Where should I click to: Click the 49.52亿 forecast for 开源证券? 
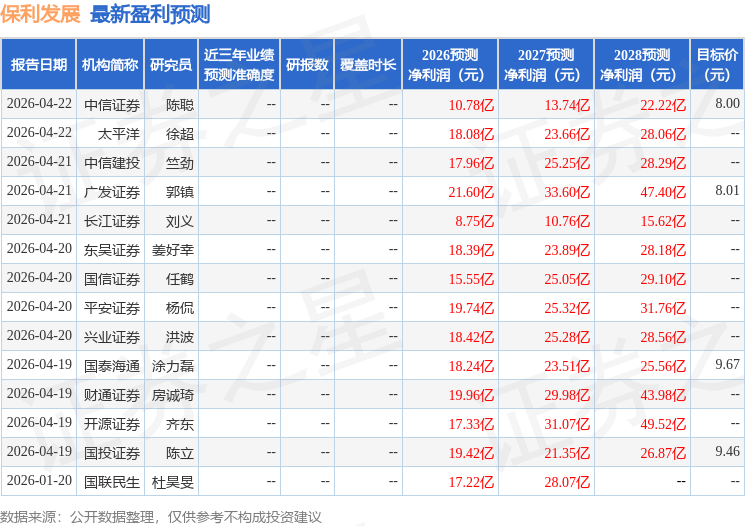663,424
